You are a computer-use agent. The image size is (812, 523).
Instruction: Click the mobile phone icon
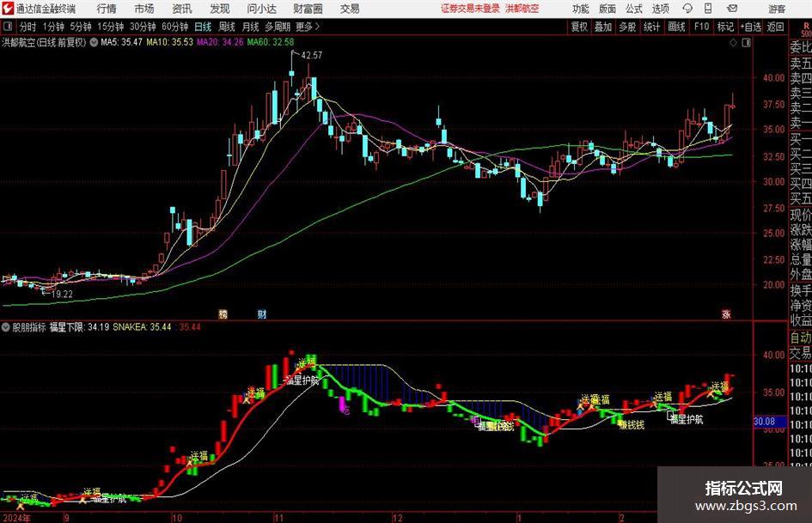708,9
